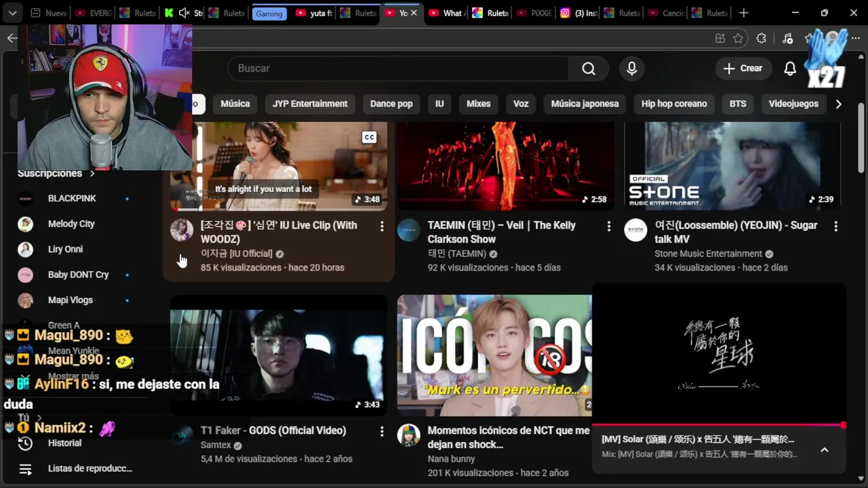Screen dimensions: 868x488
Task: Switch to the EVERG browser tab
Action: pyautogui.click(x=93, y=13)
